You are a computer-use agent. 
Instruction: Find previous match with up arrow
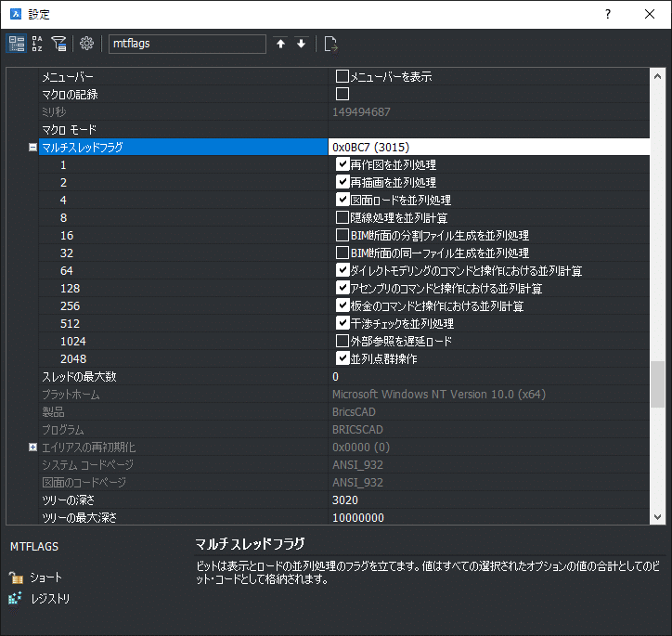click(x=280, y=44)
